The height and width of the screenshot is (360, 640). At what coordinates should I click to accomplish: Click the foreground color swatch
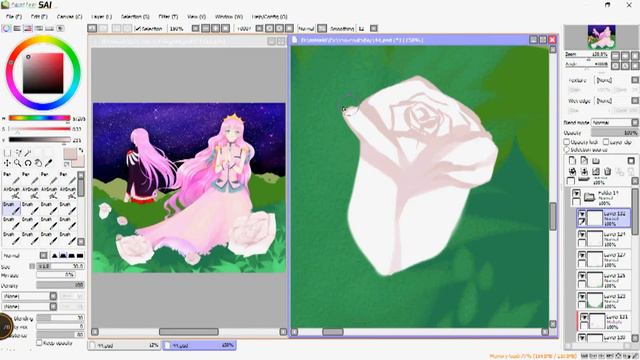(69, 153)
